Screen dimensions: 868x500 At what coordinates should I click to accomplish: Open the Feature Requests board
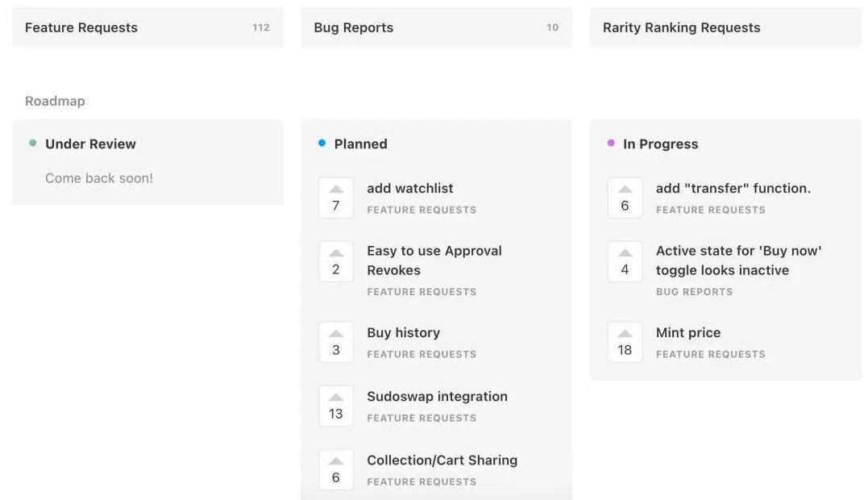147,27
